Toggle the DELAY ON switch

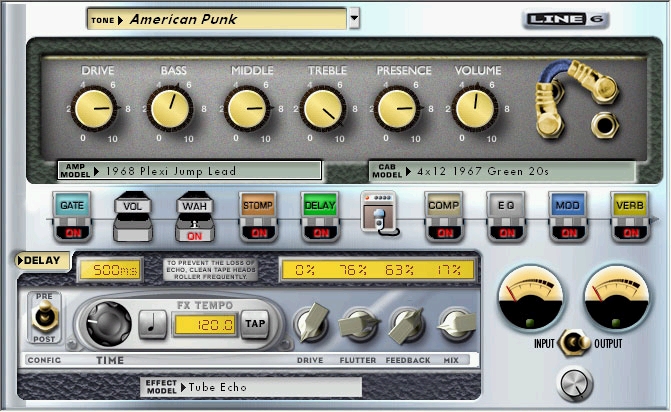[x=321, y=233]
